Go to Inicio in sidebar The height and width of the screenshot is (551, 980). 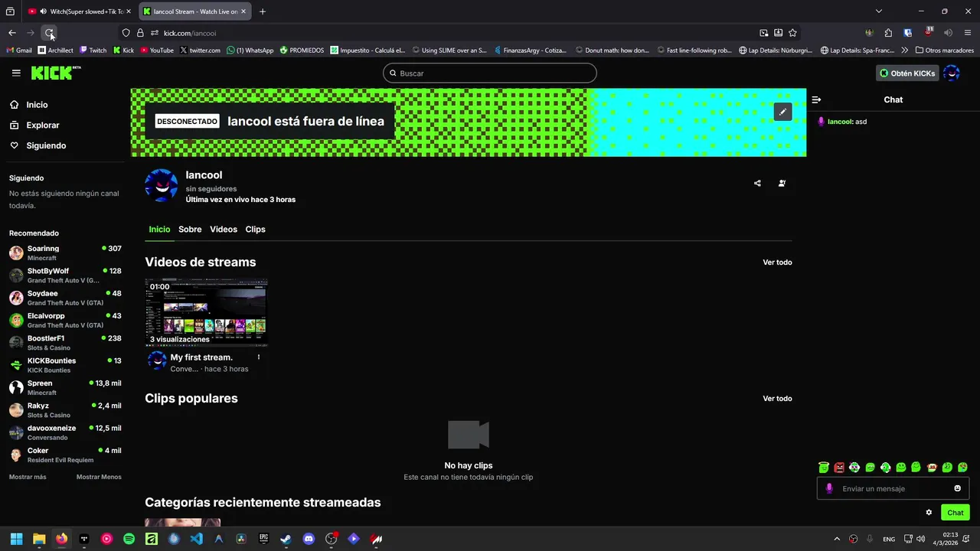[x=28, y=105]
